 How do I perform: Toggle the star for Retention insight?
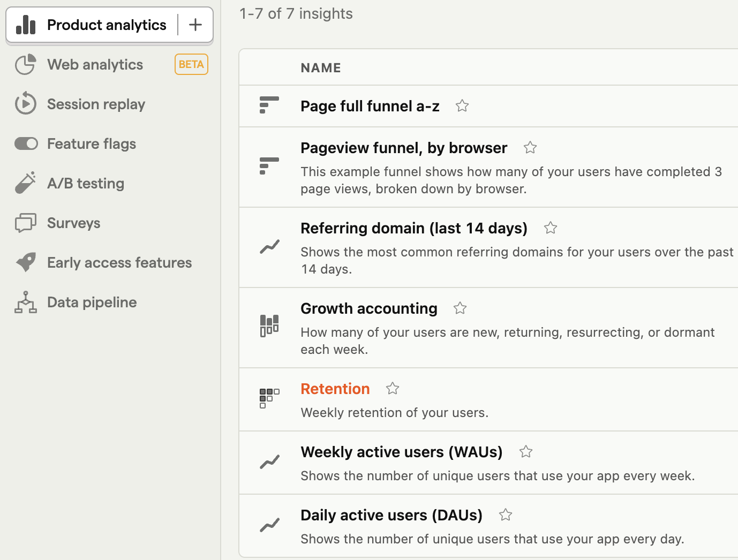tap(393, 388)
